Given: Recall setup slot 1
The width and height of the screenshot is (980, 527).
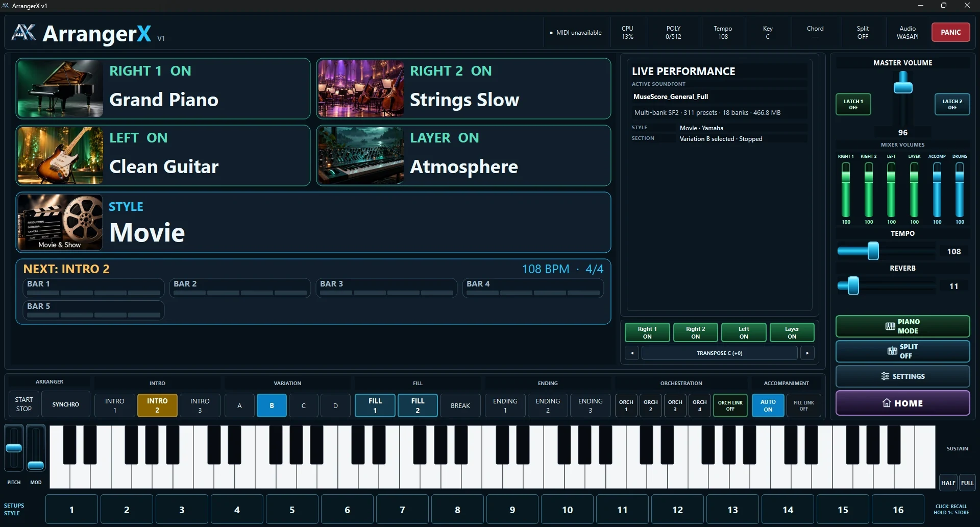Looking at the screenshot, I should pyautogui.click(x=71, y=510).
